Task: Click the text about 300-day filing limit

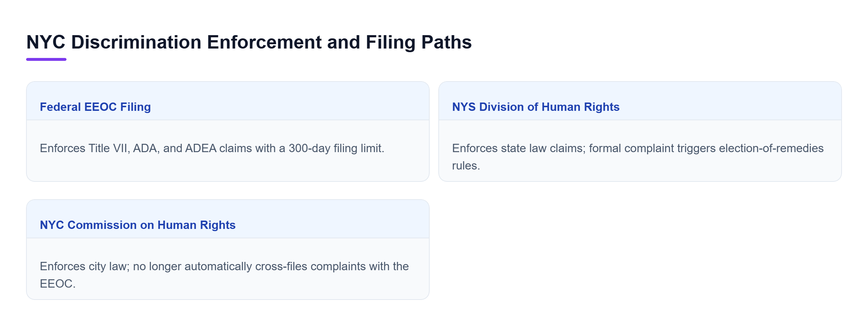Action: tap(212, 148)
